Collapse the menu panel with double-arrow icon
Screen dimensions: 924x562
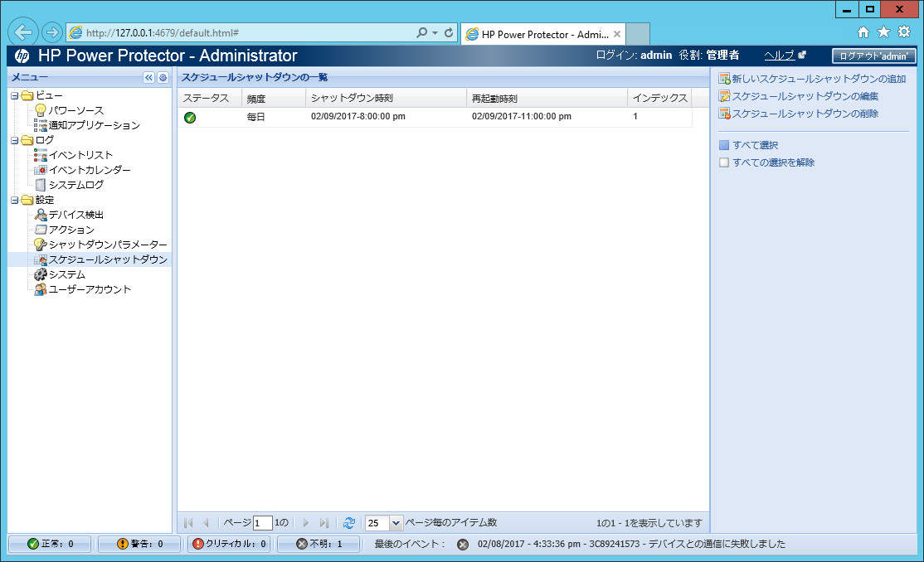coord(148,77)
